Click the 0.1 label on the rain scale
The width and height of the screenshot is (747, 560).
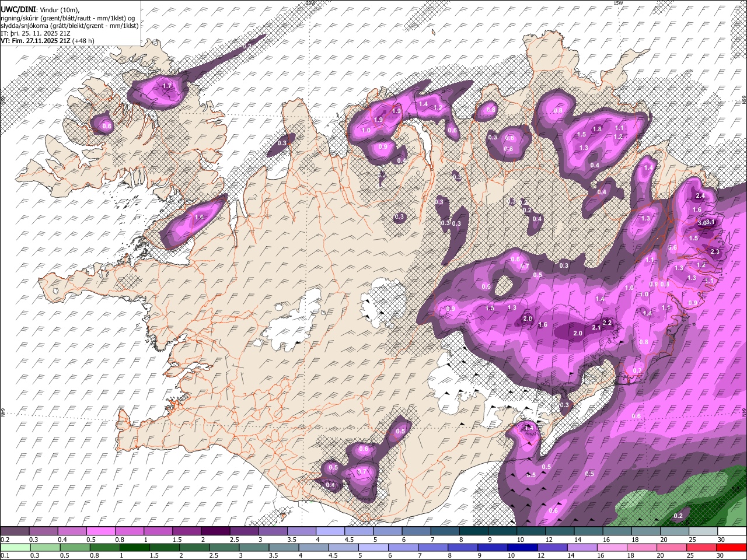tap(5, 556)
